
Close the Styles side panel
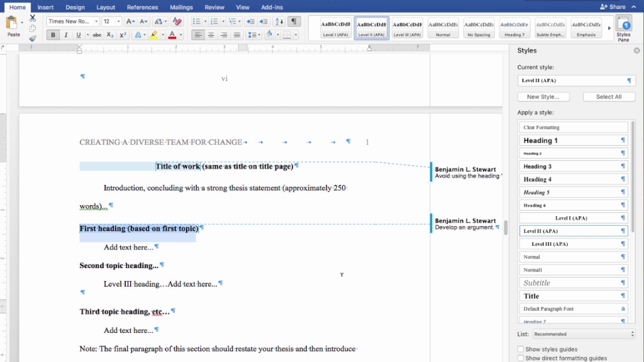pyautogui.click(x=636, y=51)
